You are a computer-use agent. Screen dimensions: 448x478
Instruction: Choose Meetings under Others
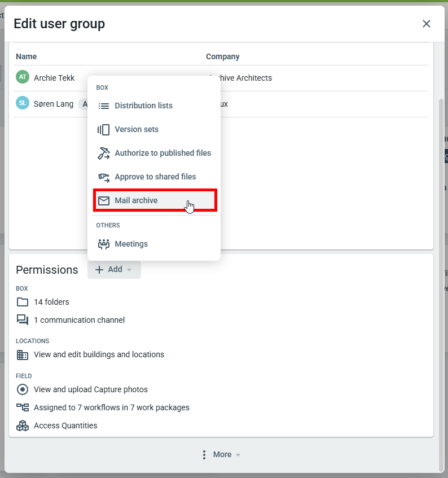pos(131,244)
